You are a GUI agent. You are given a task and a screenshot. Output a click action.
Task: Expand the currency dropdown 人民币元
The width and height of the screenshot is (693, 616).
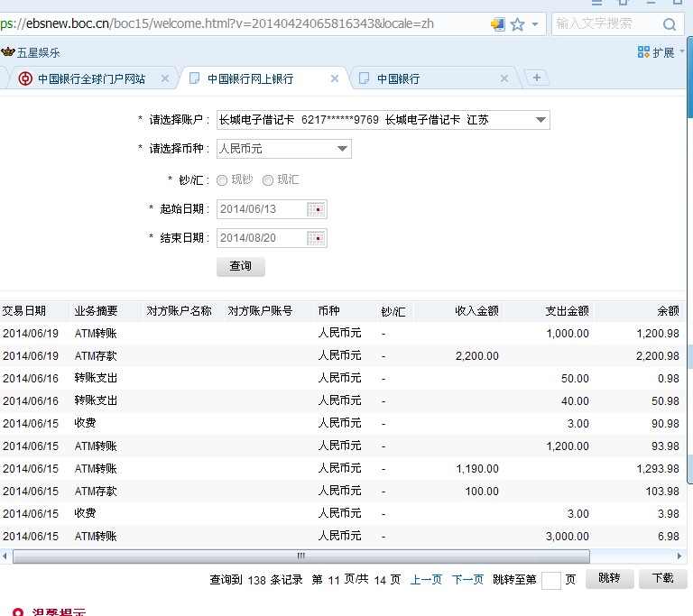pos(342,149)
